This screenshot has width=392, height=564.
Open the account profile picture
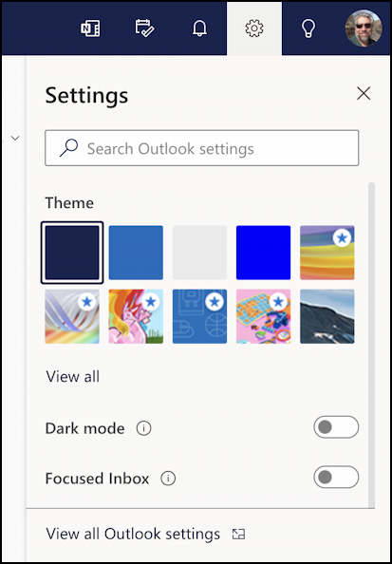(364, 28)
